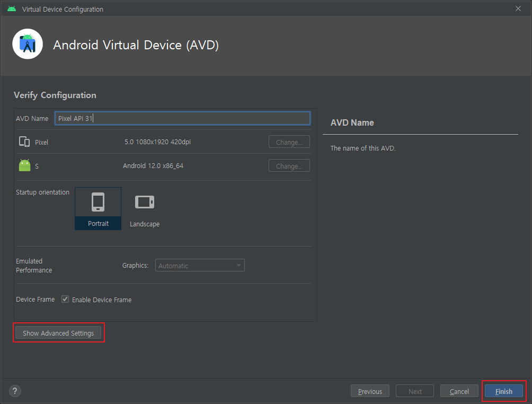Click the 'Enable Device Frame' label text

[102, 300]
